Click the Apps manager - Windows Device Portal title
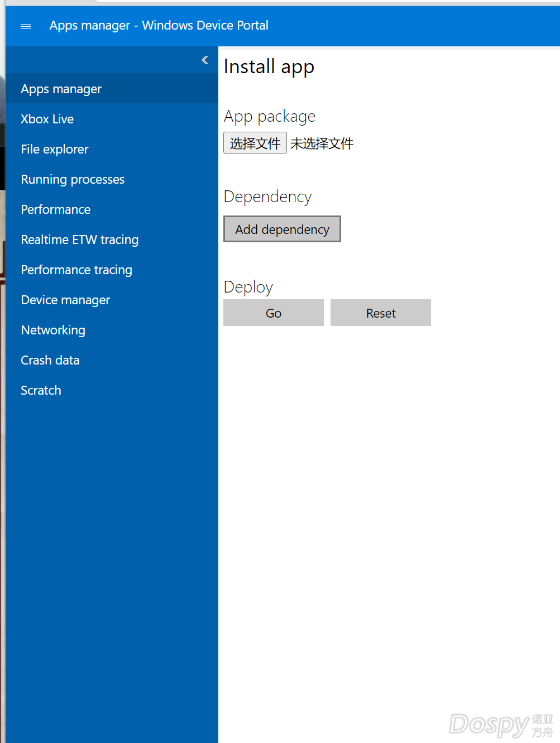 159,26
